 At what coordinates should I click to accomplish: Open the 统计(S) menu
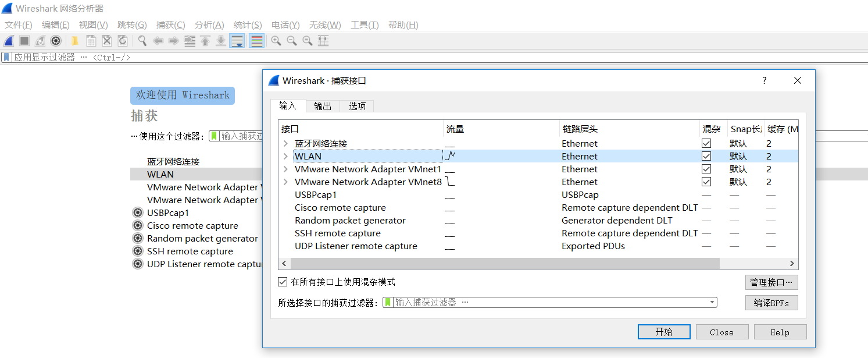[248, 25]
